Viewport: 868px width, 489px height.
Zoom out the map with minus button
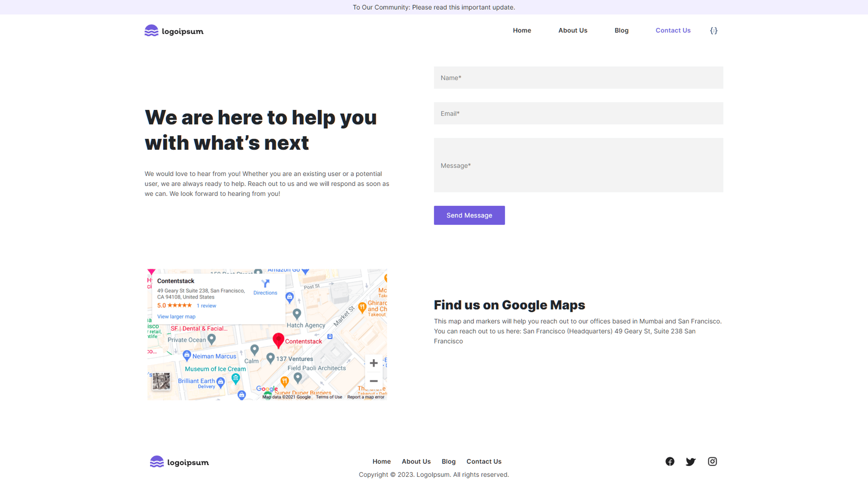(374, 381)
